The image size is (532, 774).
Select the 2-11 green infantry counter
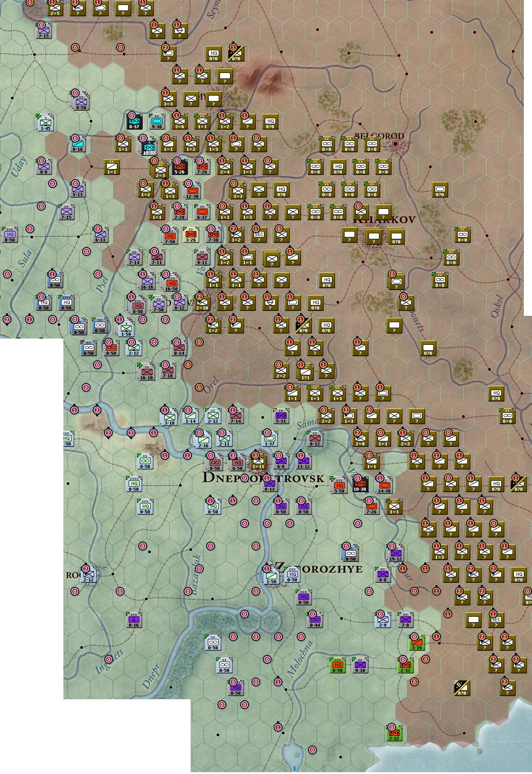(x=225, y=438)
